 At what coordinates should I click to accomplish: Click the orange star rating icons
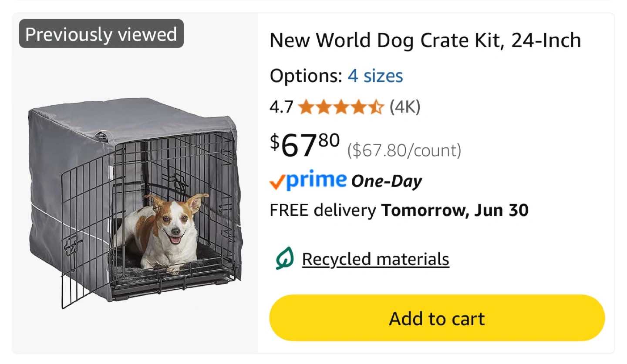pos(341,107)
